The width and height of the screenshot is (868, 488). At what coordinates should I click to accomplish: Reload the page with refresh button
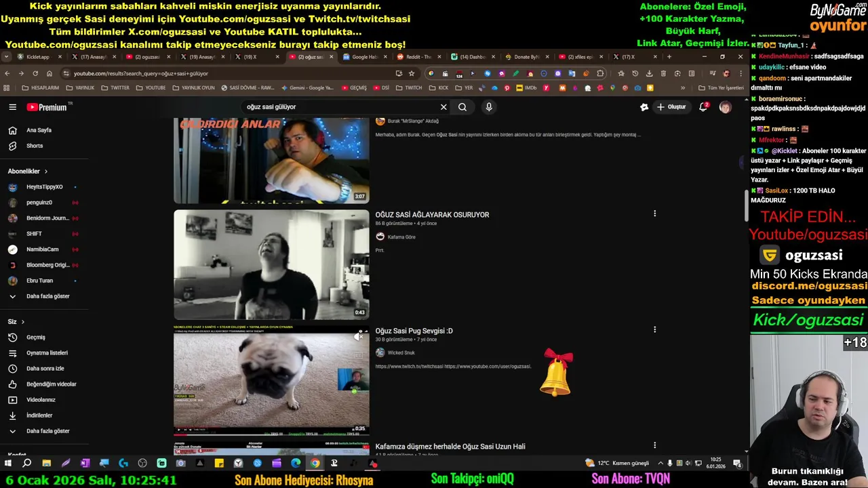pyautogui.click(x=35, y=73)
